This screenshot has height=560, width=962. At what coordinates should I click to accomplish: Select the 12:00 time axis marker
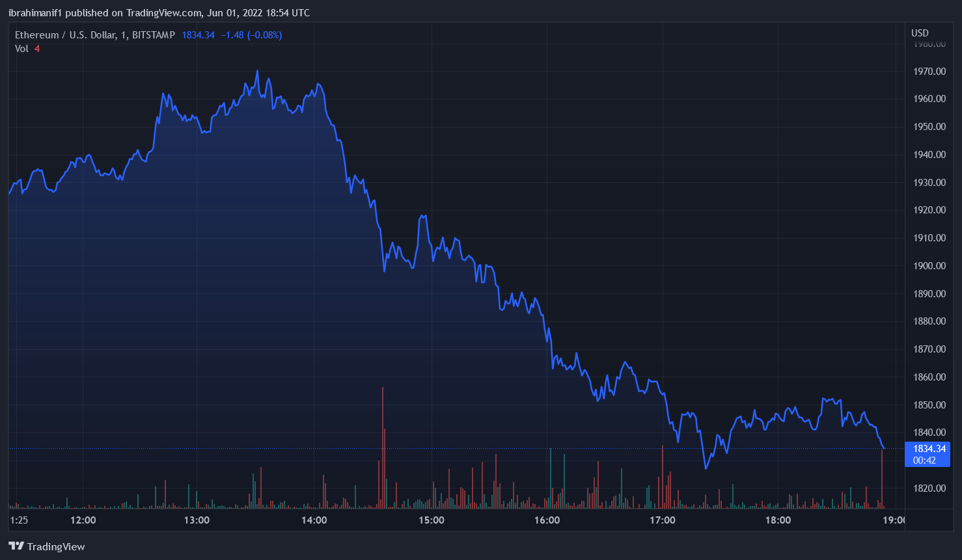(83, 520)
